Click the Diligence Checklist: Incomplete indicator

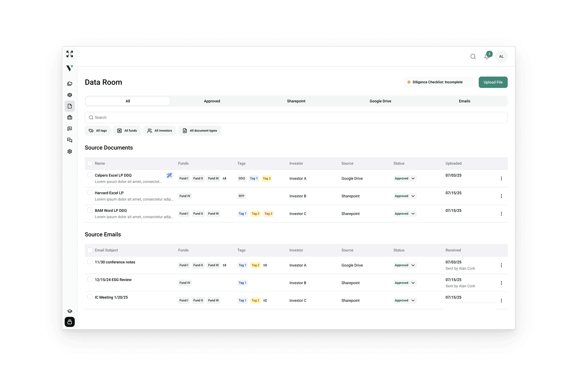click(437, 82)
